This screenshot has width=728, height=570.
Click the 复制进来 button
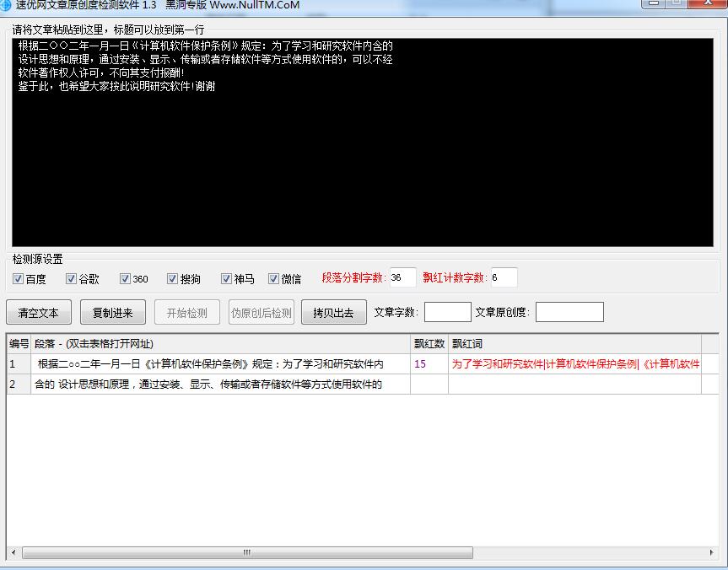tap(113, 312)
